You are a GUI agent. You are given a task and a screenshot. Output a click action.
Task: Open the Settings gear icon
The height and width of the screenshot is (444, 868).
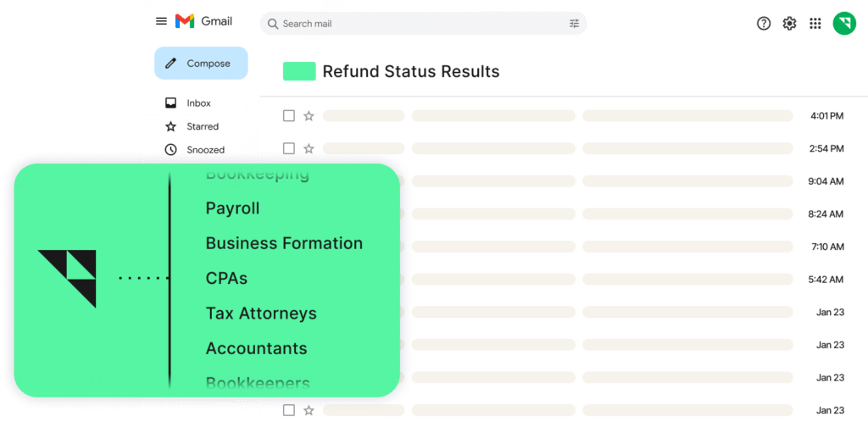coord(789,24)
